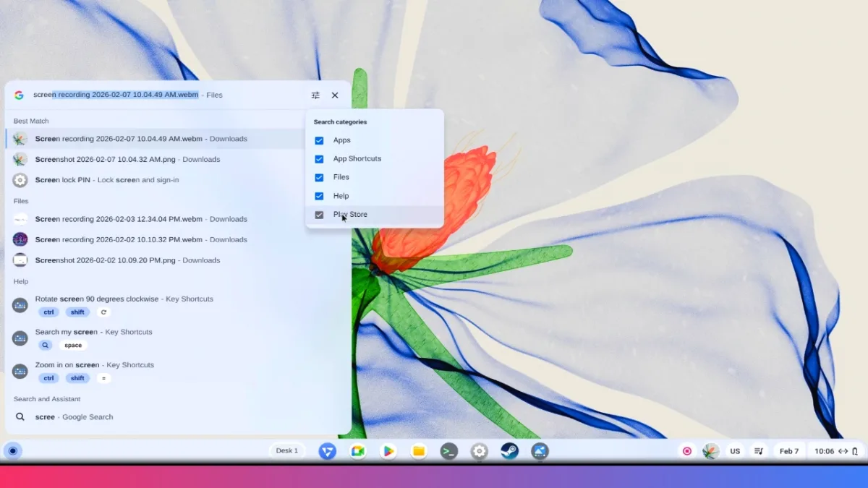Click the launcher button on the shelf

(12, 451)
